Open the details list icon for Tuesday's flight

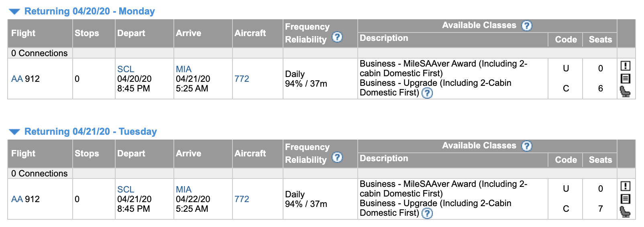[626, 199]
